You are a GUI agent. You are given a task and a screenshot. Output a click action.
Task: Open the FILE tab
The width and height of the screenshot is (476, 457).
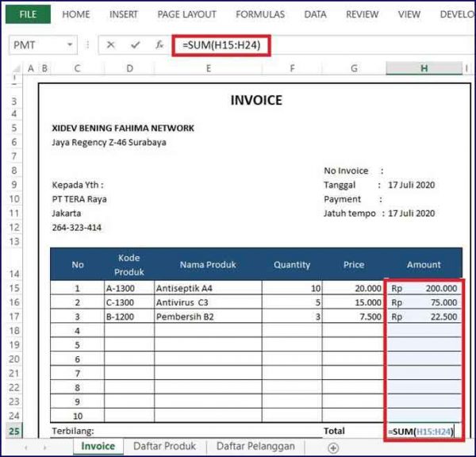coord(29,14)
